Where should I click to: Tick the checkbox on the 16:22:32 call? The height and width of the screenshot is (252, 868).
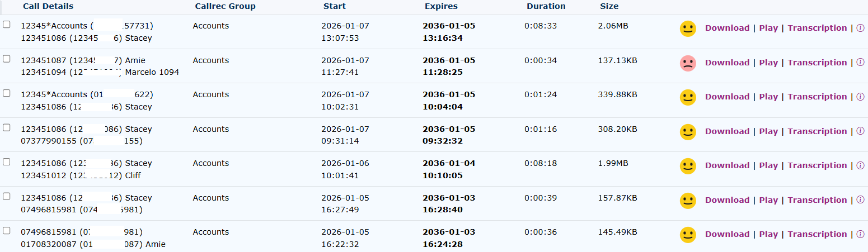(x=7, y=231)
